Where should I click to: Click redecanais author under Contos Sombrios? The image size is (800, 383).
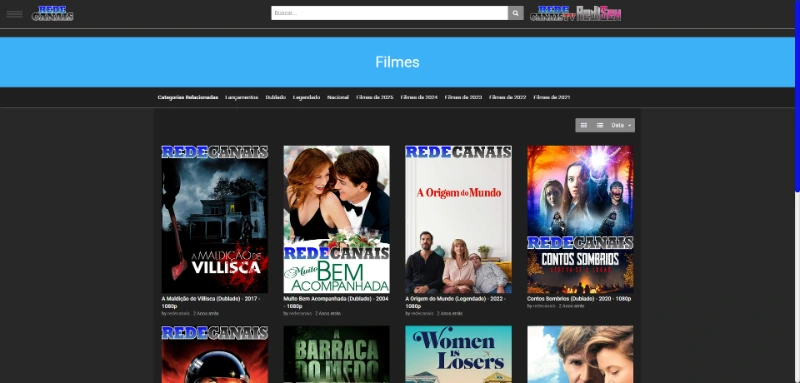544,306
